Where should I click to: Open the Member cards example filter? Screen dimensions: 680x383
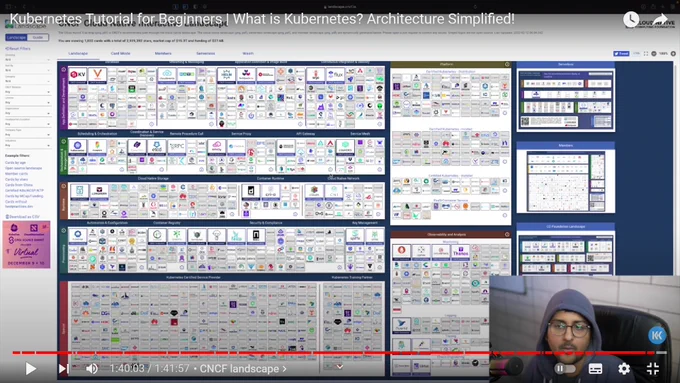click(x=16, y=174)
